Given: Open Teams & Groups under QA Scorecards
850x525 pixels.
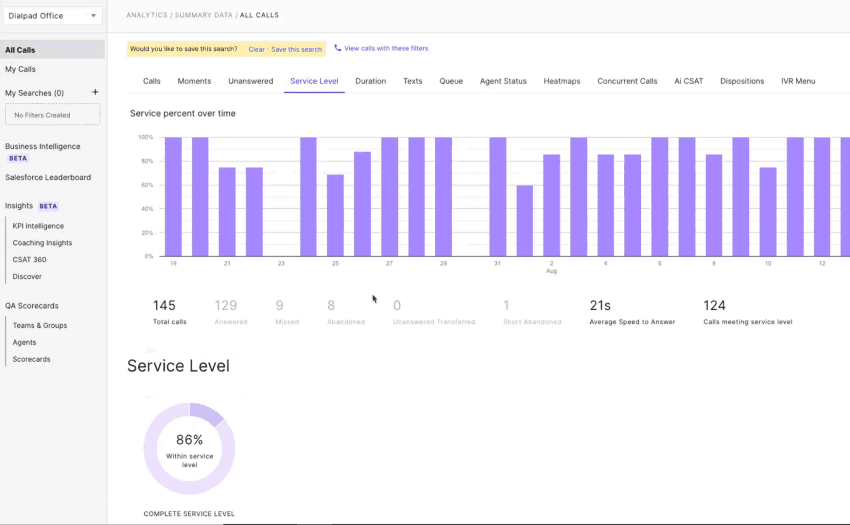Looking at the screenshot, I should [40, 326].
